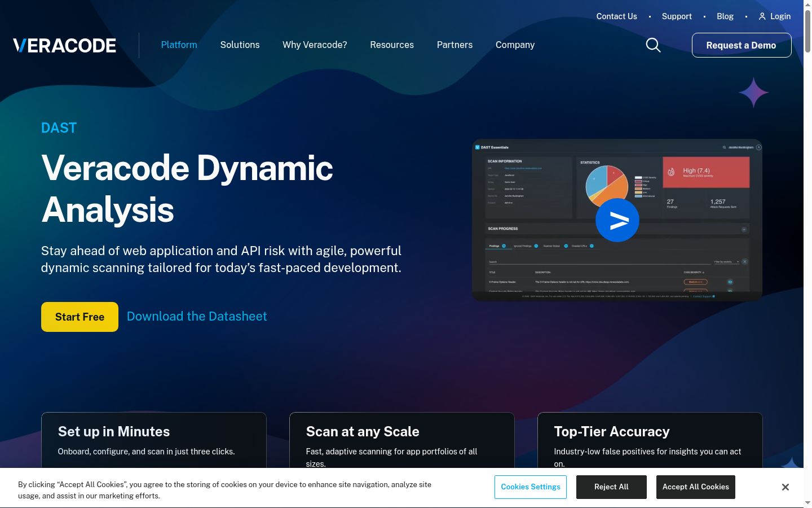Open the Why Veracode? menu
The width and height of the screenshot is (812, 508).
coord(315,45)
